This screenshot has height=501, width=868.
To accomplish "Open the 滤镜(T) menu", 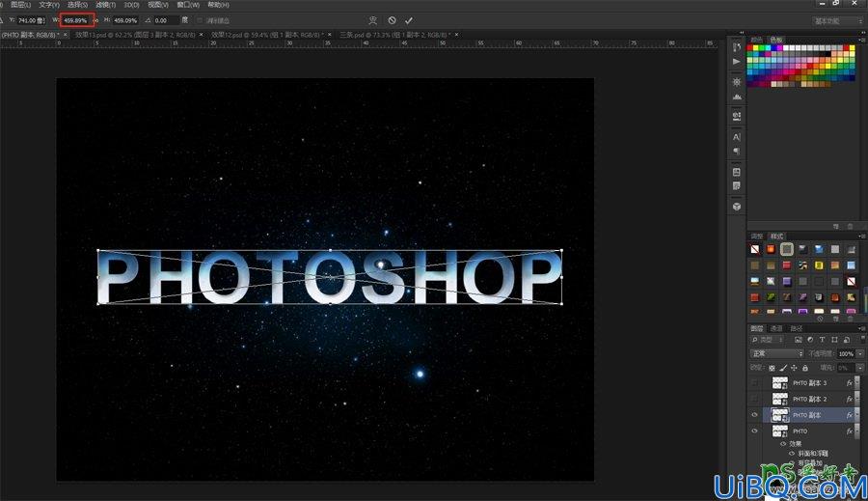I will click(x=106, y=5).
